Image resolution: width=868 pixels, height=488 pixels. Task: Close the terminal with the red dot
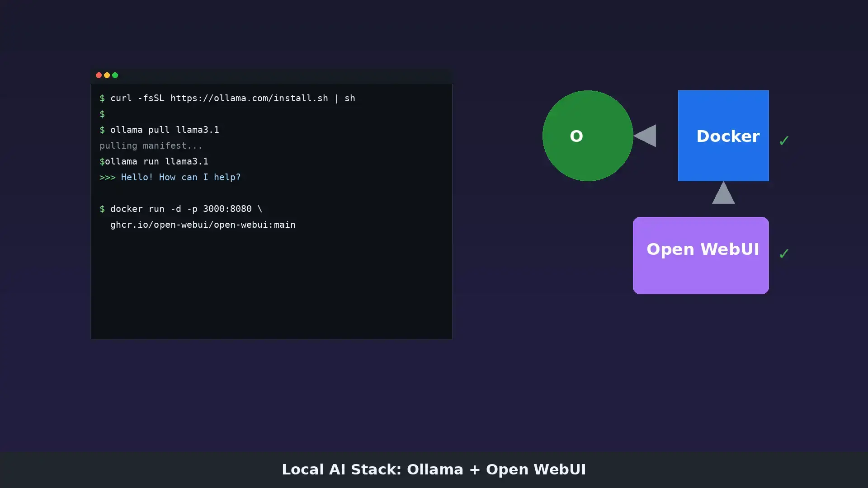coord(99,75)
